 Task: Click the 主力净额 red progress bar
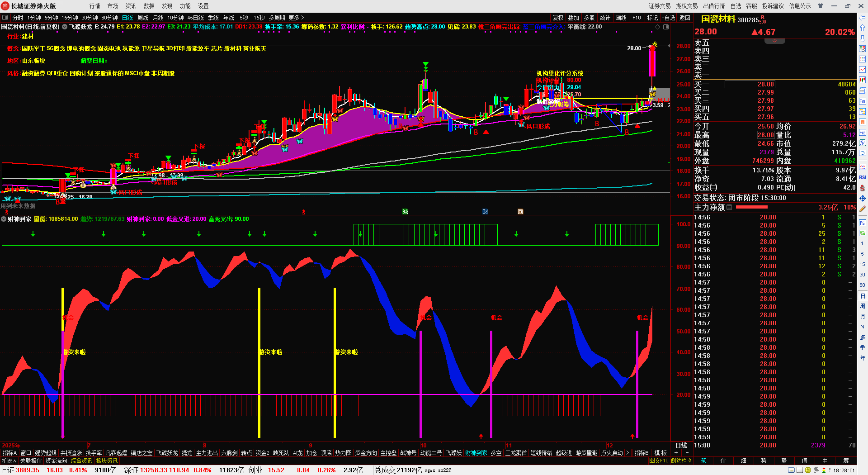tap(751, 207)
